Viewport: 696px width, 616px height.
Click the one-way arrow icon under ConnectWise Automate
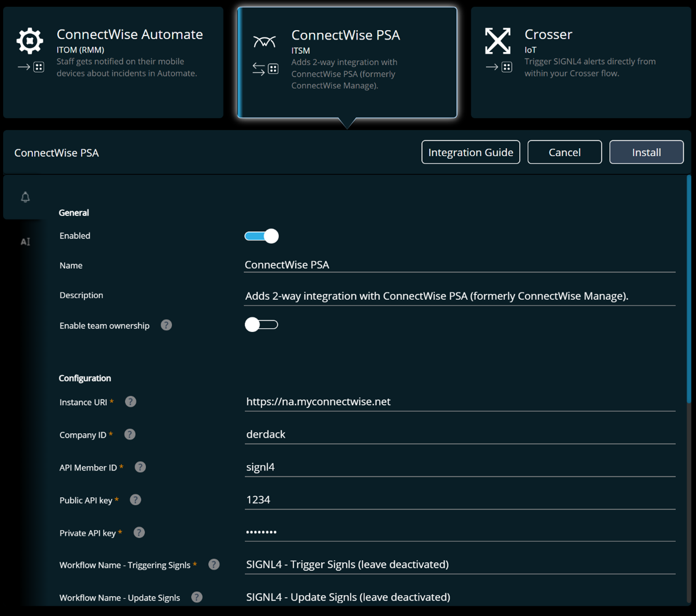pyautogui.click(x=31, y=67)
